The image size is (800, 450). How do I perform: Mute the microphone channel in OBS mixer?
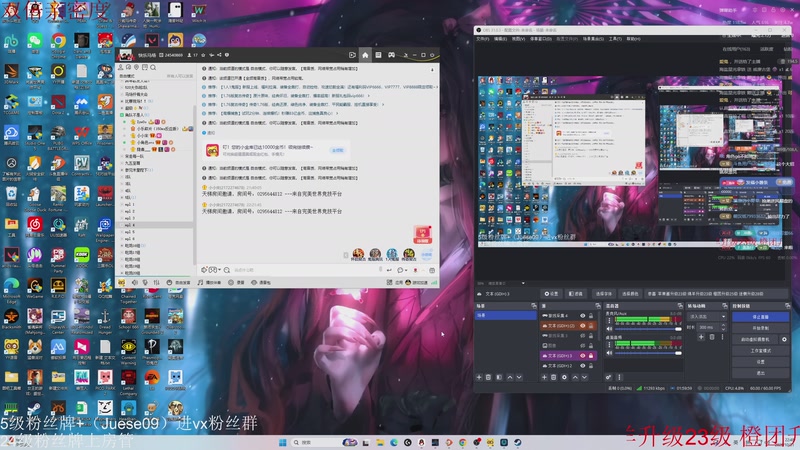pos(609,329)
